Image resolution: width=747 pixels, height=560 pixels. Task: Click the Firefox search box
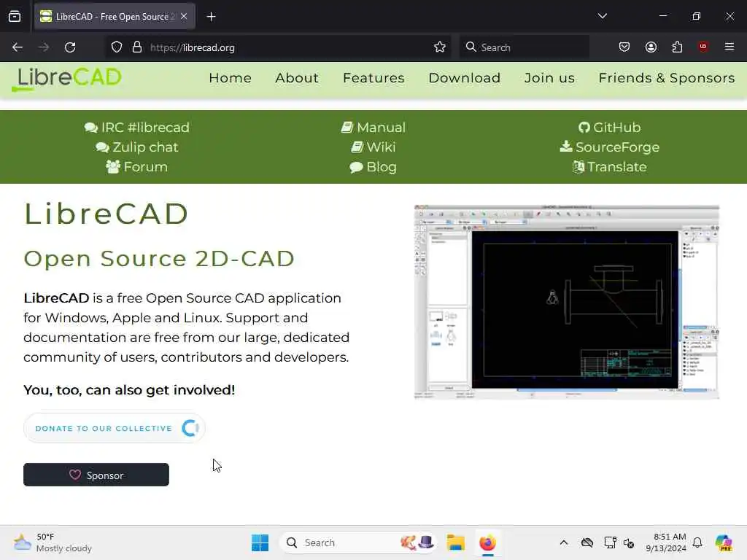pyautogui.click(x=524, y=47)
